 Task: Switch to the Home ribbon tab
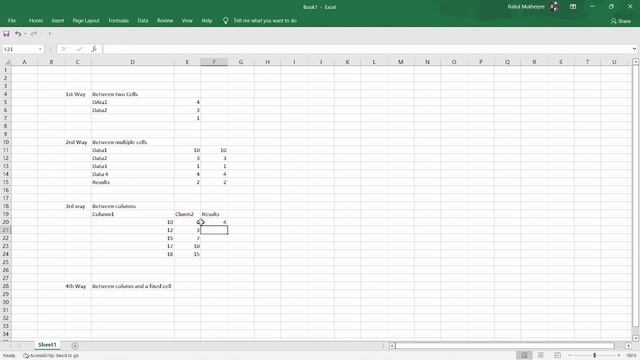[36, 20]
